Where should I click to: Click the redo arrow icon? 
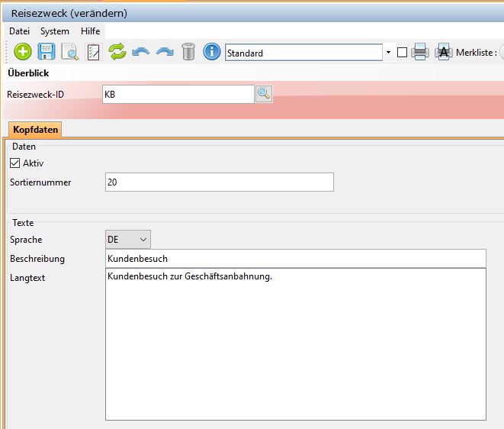point(164,52)
